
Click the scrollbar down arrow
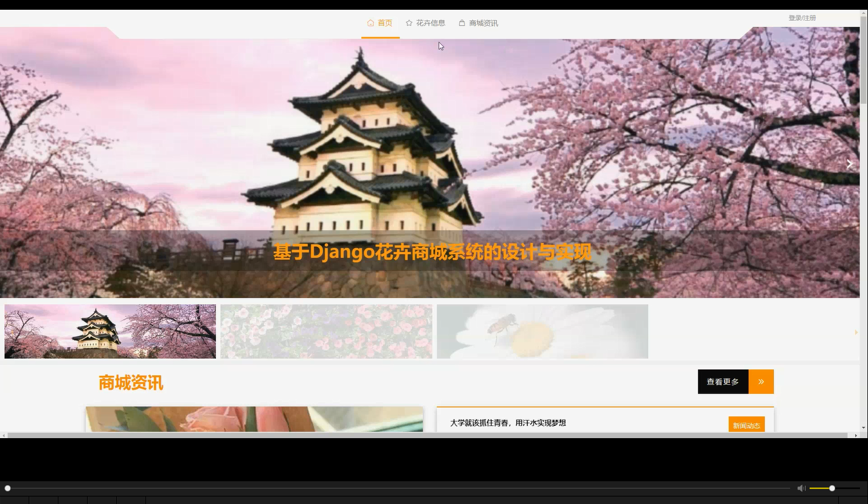863,428
